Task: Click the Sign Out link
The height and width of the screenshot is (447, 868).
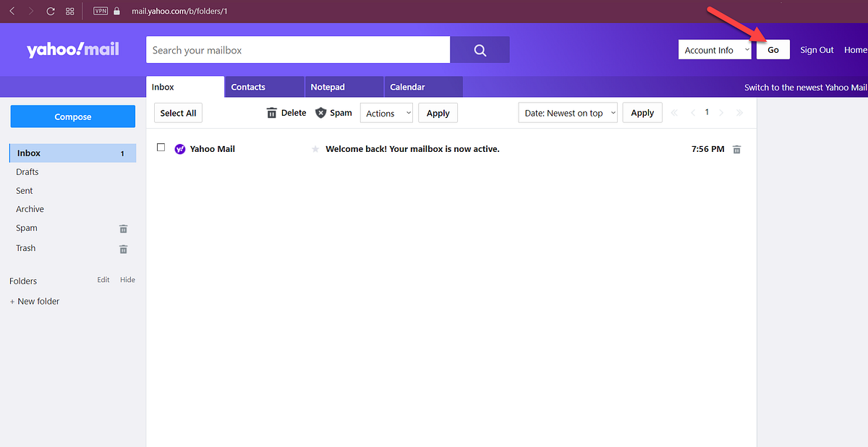Action: coord(817,50)
